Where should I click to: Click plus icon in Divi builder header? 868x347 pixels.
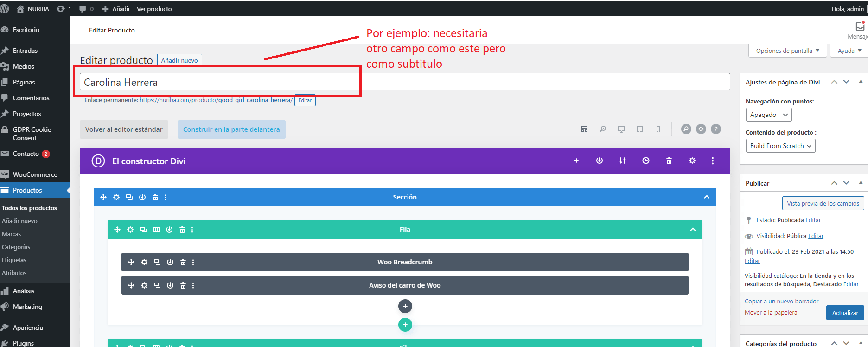pyautogui.click(x=576, y=161)
